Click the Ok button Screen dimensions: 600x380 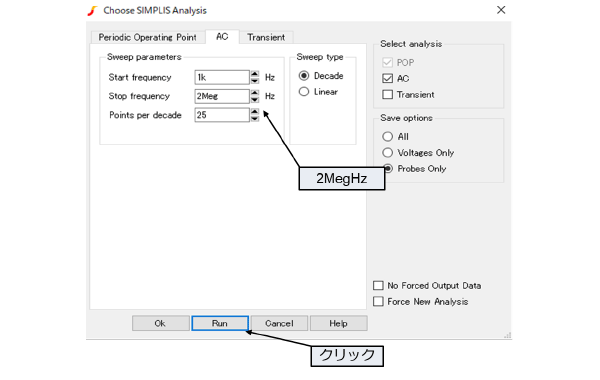coord(161,323)
